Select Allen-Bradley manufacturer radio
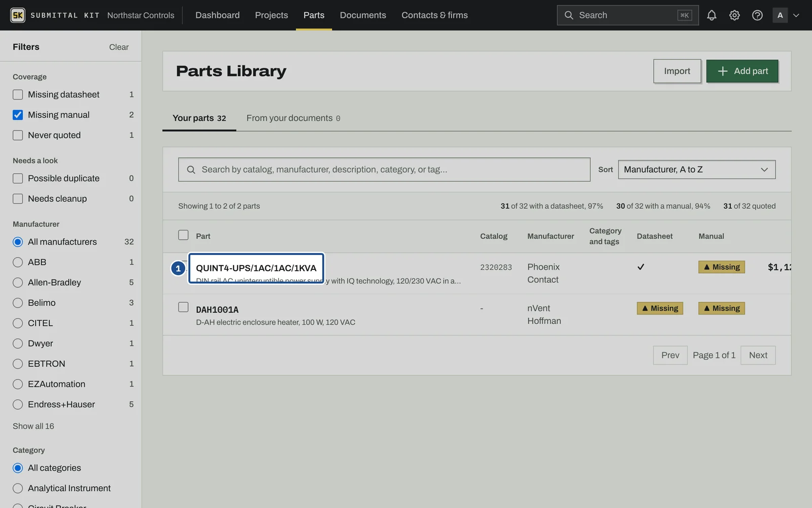Viewport: 812px width, 508px height. [18, 282]
